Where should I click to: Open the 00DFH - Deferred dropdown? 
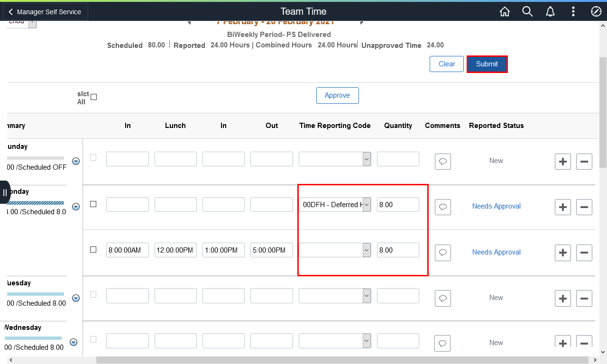[335, 204]
